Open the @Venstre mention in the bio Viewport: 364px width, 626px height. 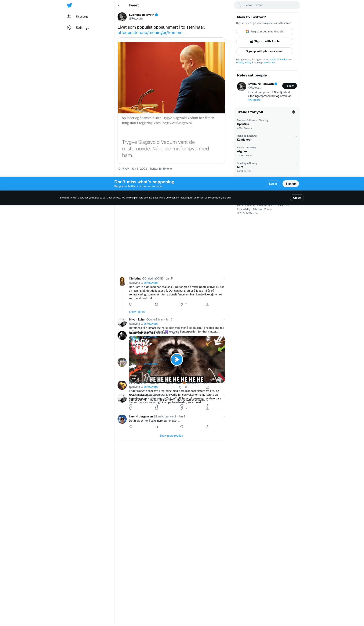click(254, 100)
